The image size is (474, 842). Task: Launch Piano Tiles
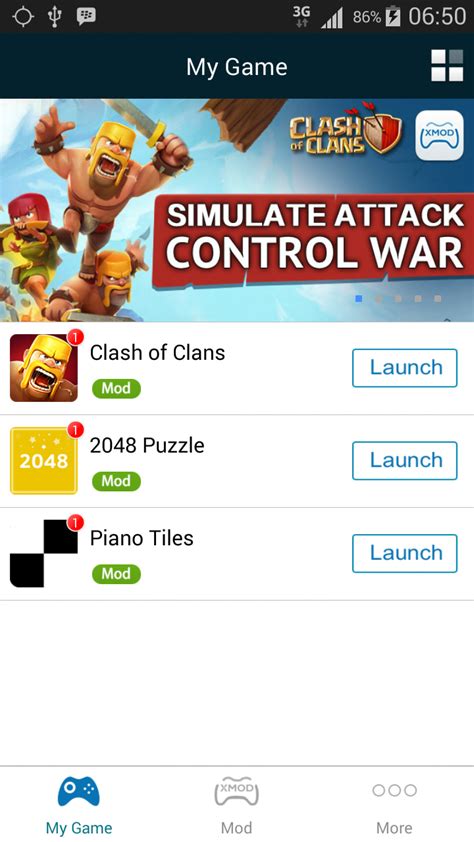[x=405, y=553]
